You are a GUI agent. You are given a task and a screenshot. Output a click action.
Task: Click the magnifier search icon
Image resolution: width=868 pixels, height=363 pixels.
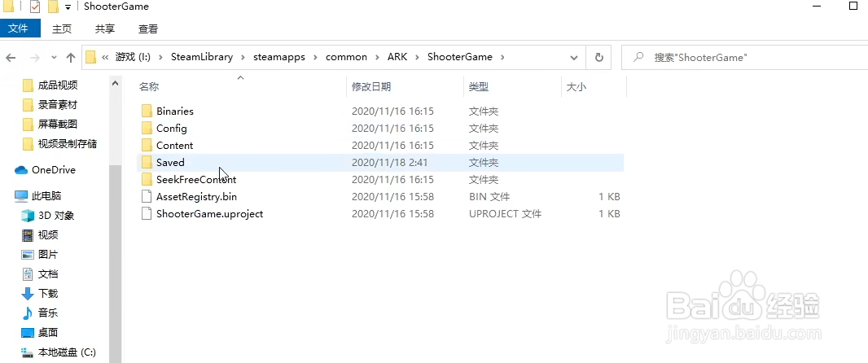coord(638,57)
